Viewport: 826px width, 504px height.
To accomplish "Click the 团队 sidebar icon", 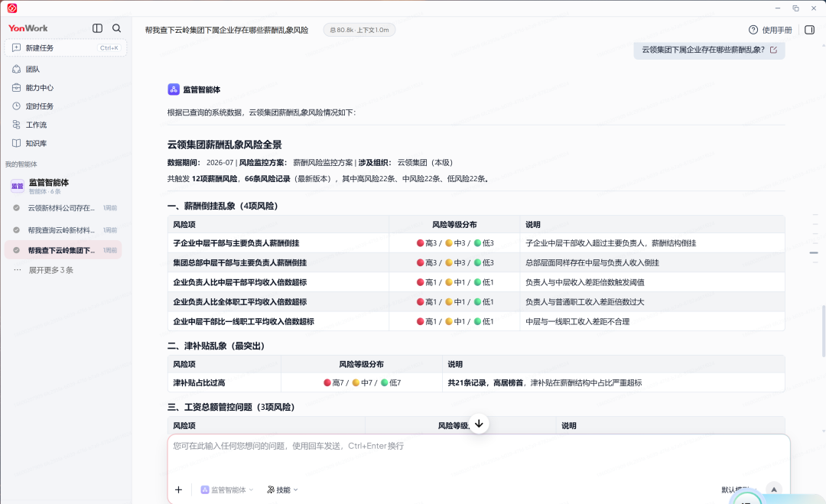I will [x=16, y=69].
